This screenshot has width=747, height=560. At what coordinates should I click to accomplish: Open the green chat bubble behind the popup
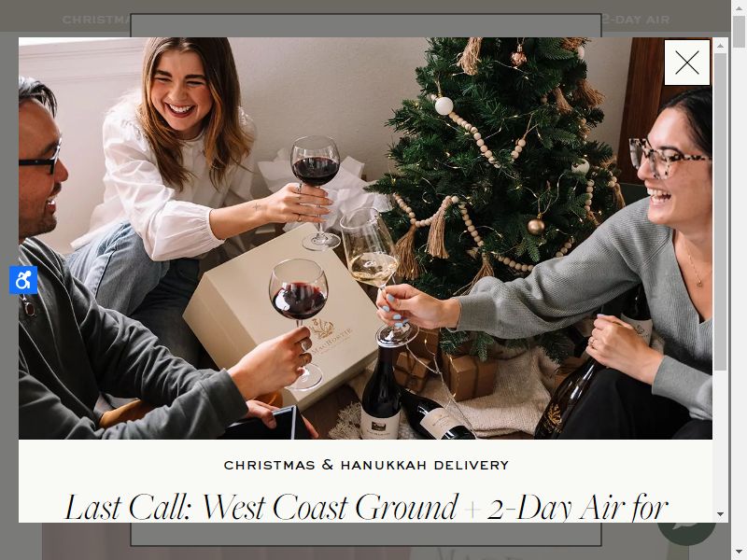click(686, 533)
